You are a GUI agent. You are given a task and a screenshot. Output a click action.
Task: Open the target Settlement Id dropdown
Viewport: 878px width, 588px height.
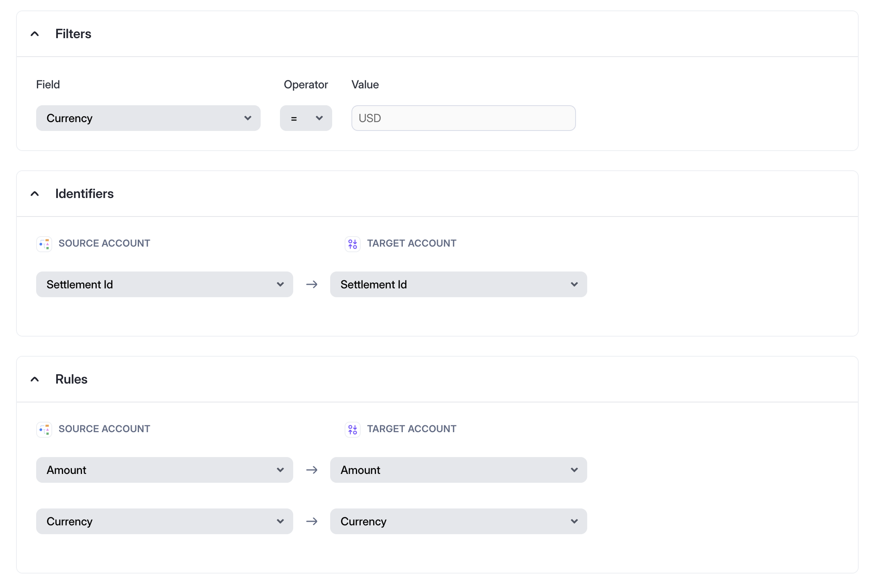tap(458, 284)
